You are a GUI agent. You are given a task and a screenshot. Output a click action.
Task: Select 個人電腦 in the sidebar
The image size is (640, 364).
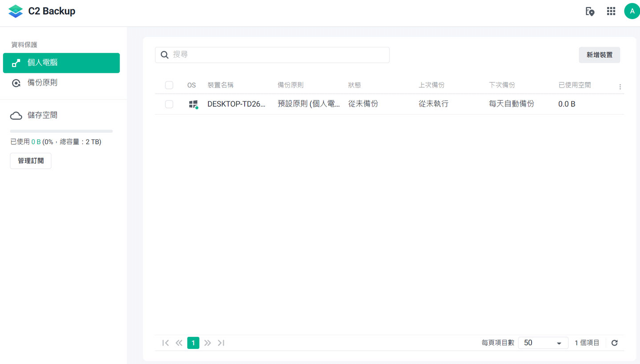pos(61,63)
